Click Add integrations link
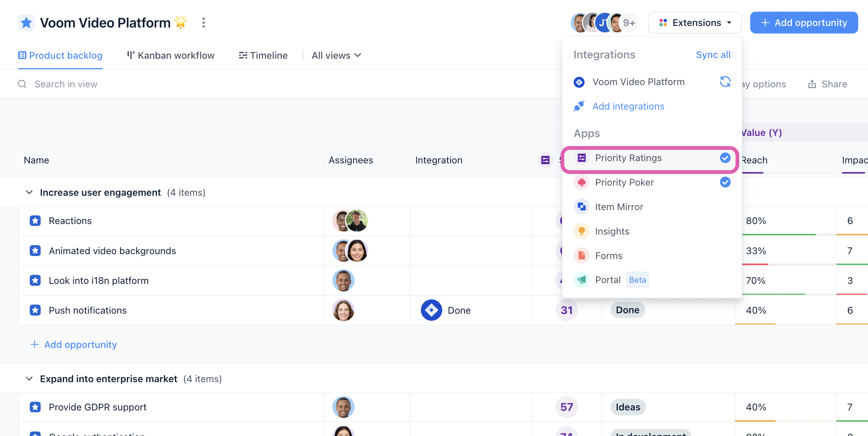The width and height of the screenshot is (868, 436). click(629, 107)
